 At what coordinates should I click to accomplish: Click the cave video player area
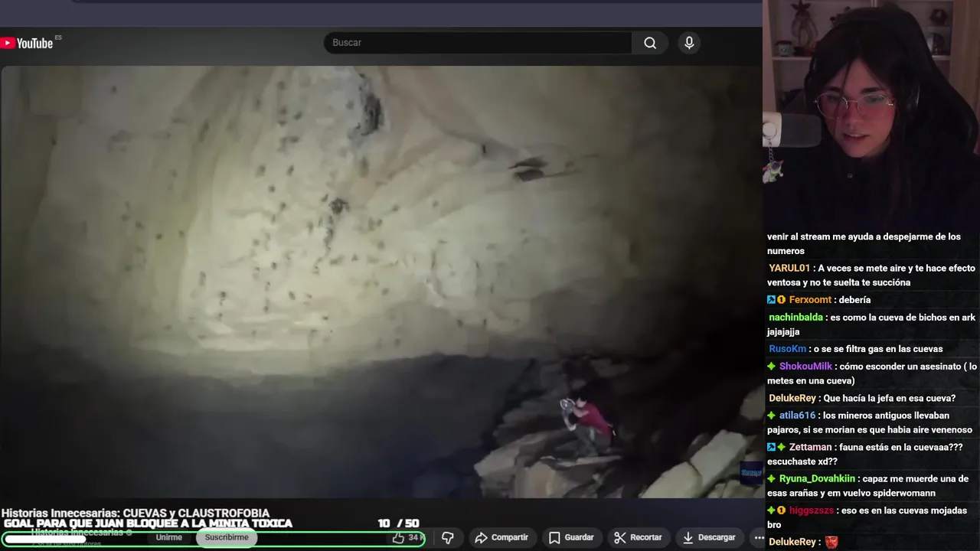point(381,282)
